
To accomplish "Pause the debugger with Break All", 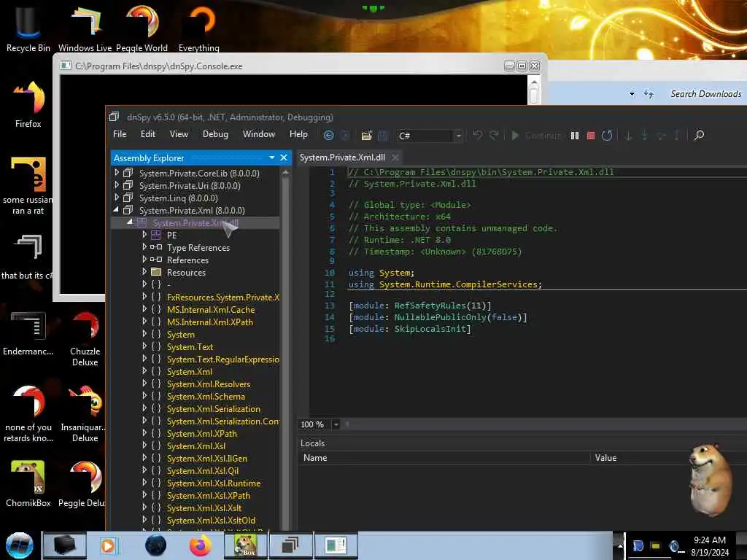I will tap(575, 136).
